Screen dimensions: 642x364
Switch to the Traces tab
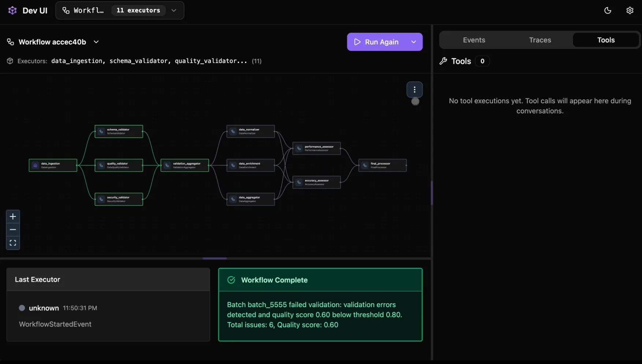click(540, 40)
